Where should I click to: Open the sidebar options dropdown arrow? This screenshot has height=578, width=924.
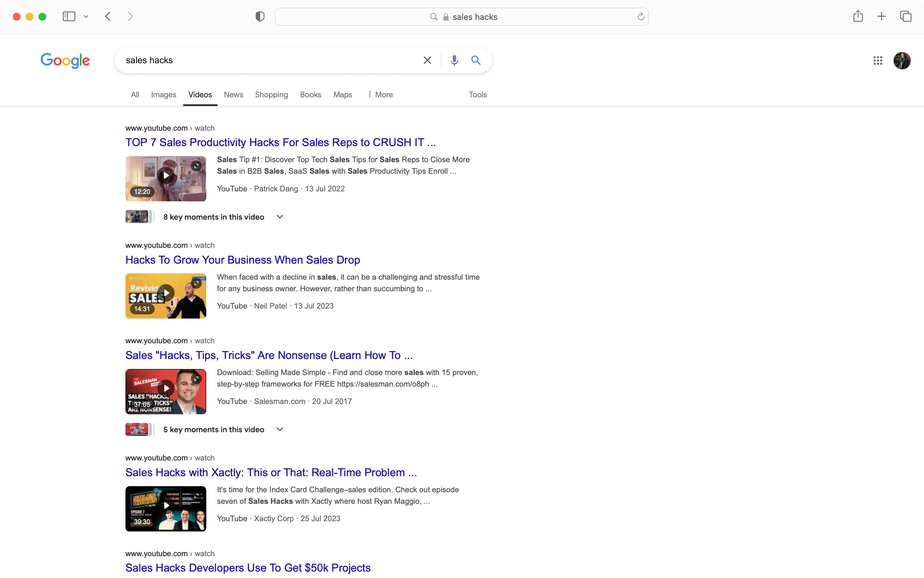[x=86, y=16]
